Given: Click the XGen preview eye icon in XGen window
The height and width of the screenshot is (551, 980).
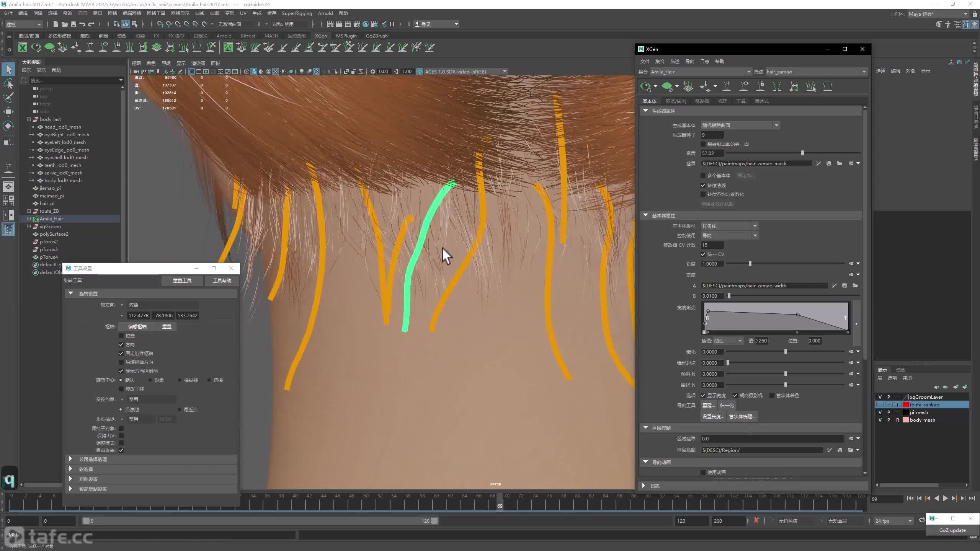Looking at the screenshot, I should click(646, 86).
